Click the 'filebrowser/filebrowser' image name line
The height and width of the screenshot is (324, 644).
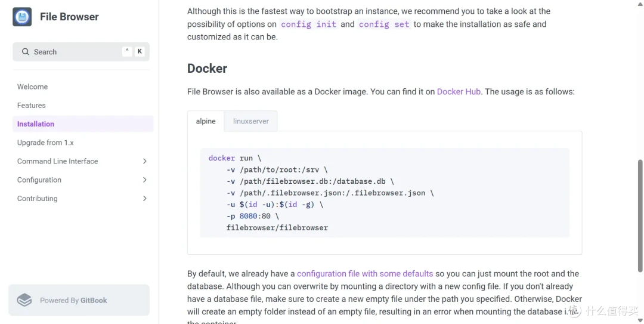(277, 227)
